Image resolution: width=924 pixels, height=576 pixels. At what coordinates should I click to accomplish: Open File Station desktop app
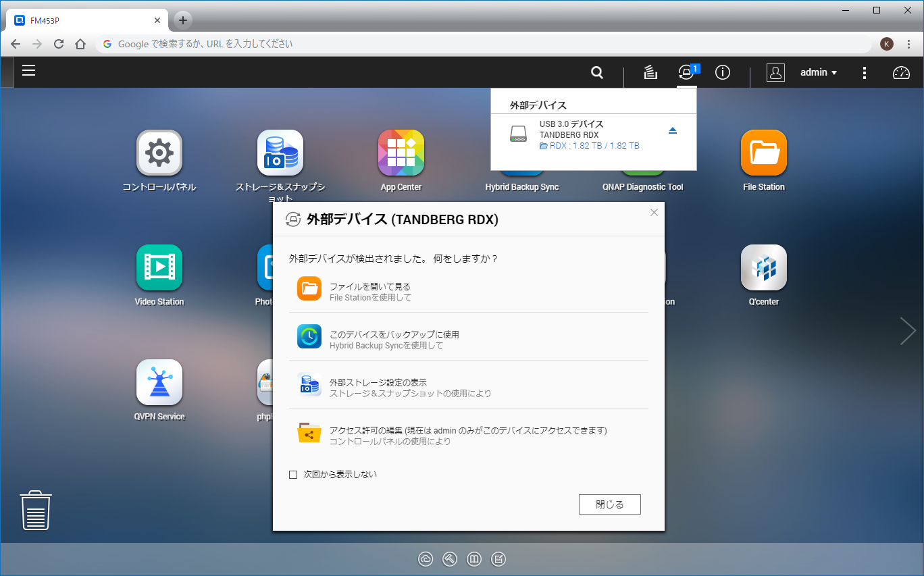point(763,153)
